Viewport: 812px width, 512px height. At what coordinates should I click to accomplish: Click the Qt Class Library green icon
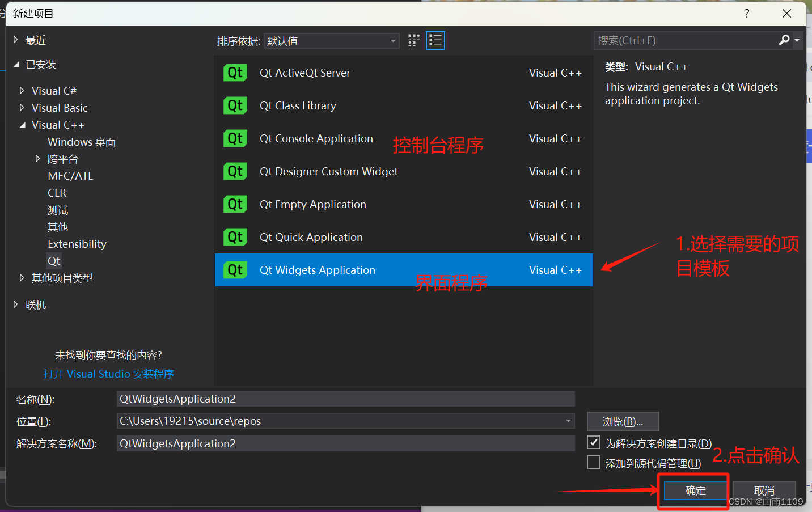pyautogui.click(x=235, y=105)
